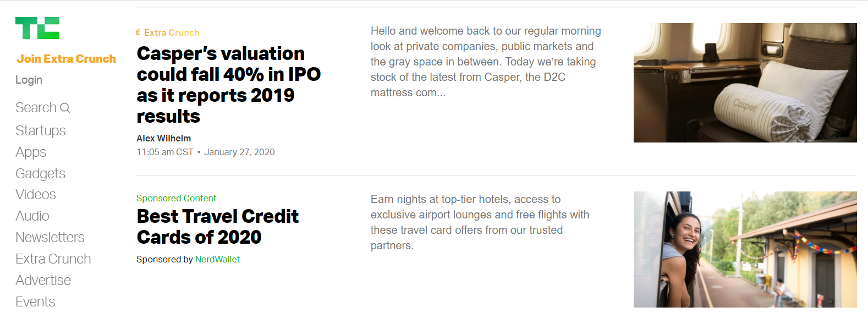
Task: Go to the Apps section
Action: (x=31, y=152)
